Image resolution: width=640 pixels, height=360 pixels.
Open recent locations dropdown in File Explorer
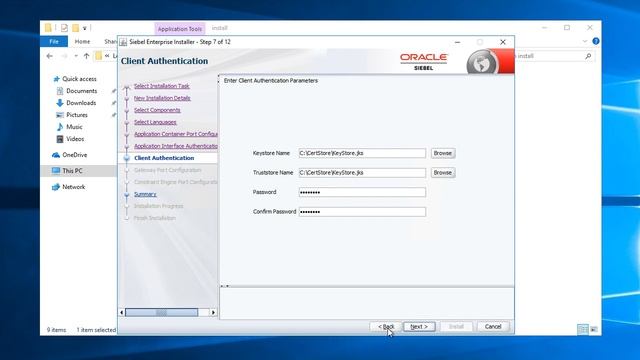pyautogui.click(x=76, y=56)
